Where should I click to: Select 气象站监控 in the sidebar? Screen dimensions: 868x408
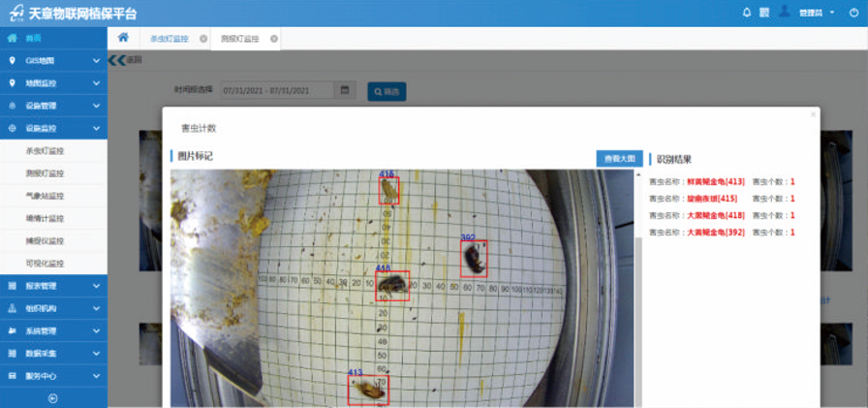click(x=45, y=196)
